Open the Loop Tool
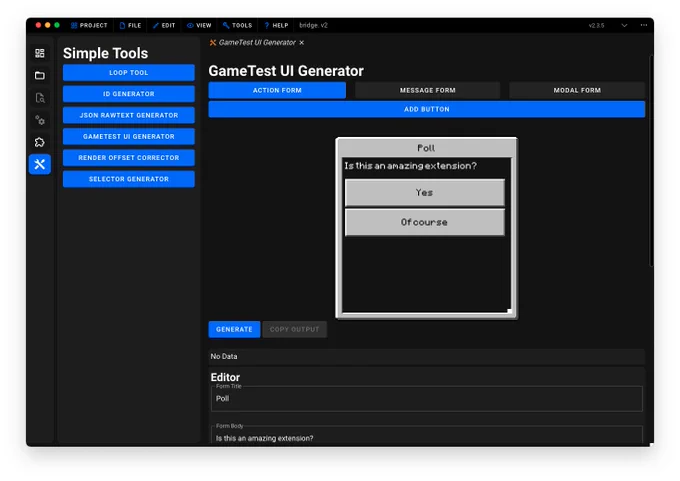680x481 pixels. pyautogui.click(x=129, y=72)
